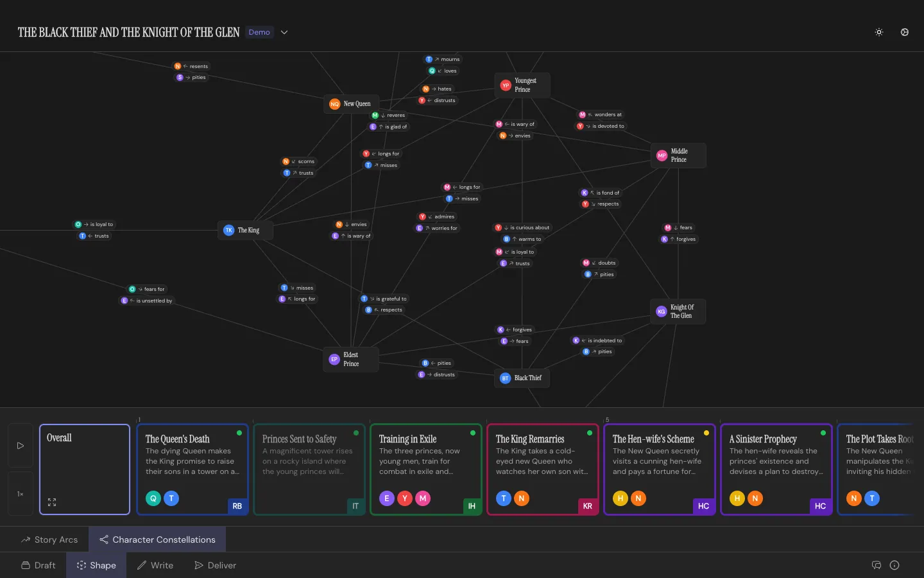Open The Hen-wife's Scheme card
924x578 pixels.
point(660,469)
